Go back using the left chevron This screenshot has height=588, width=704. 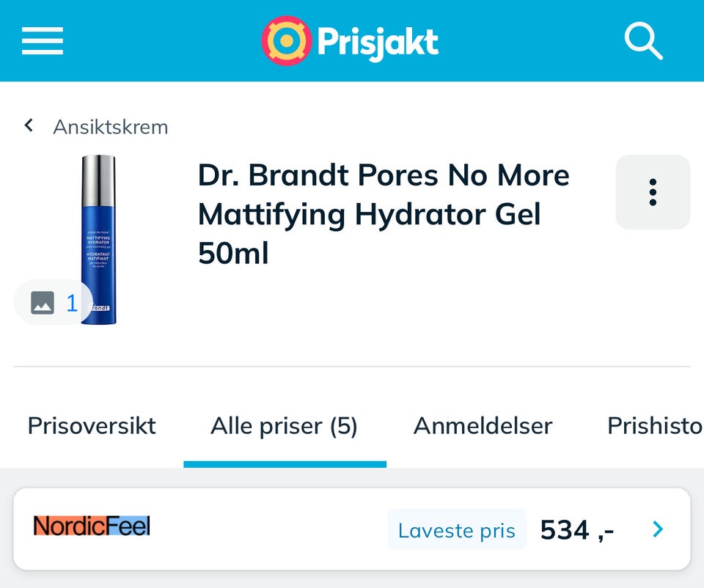(x=29, y=125)
